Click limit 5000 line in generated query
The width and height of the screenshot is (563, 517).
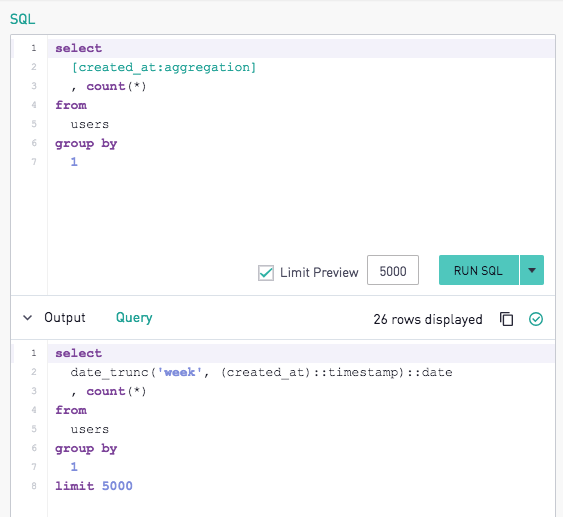(94, 486)
